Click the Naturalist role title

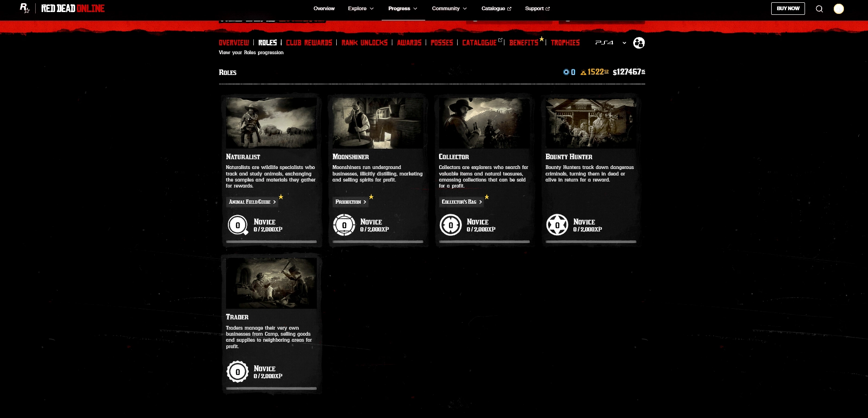click(243, 157)
